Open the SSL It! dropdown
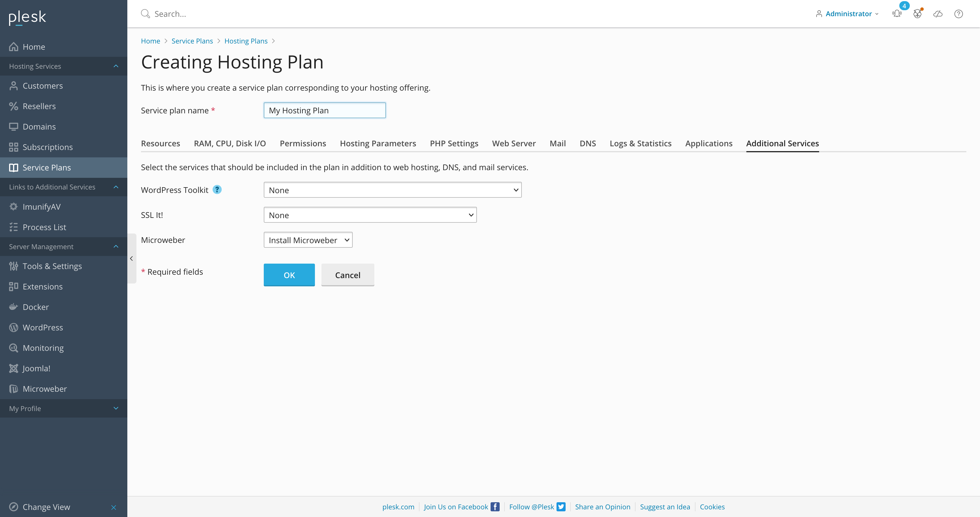Screen dimensions: 980x517 (x=370, y=215)
